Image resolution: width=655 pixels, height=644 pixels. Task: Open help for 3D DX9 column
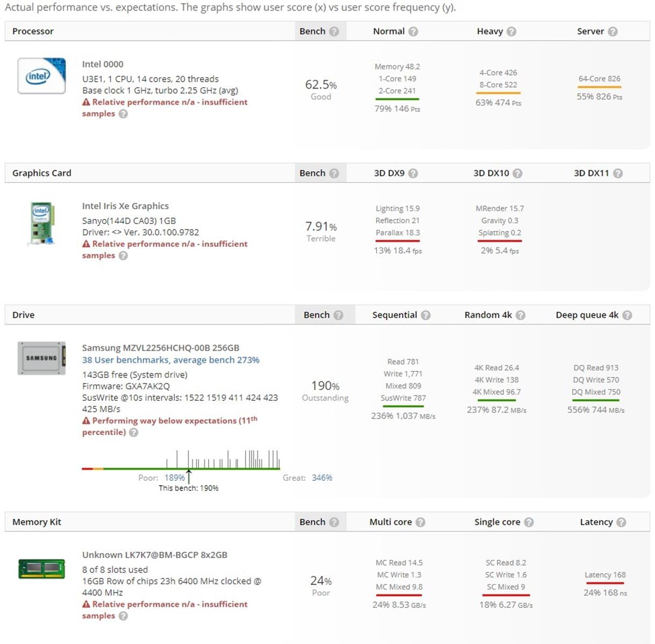[413, 173]
